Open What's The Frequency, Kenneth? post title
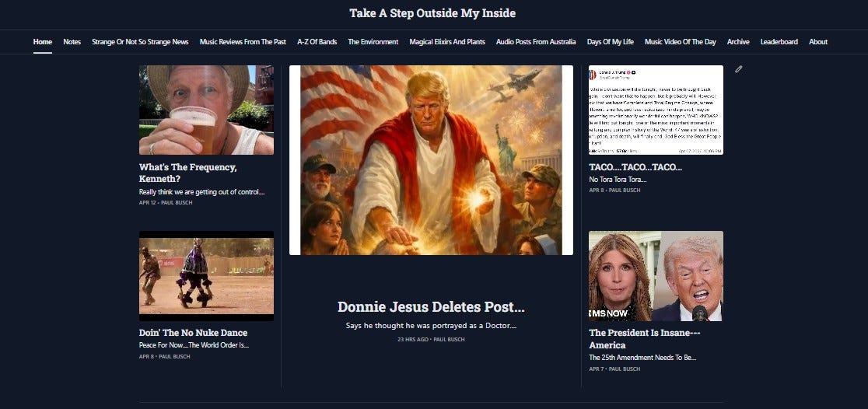Image resolution: width=868 pixels, height=409 pixels. [187, 173]
